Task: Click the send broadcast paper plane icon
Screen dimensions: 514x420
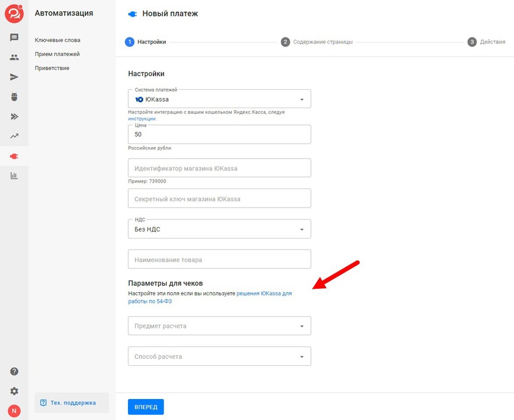Action: tap(14, 77)
